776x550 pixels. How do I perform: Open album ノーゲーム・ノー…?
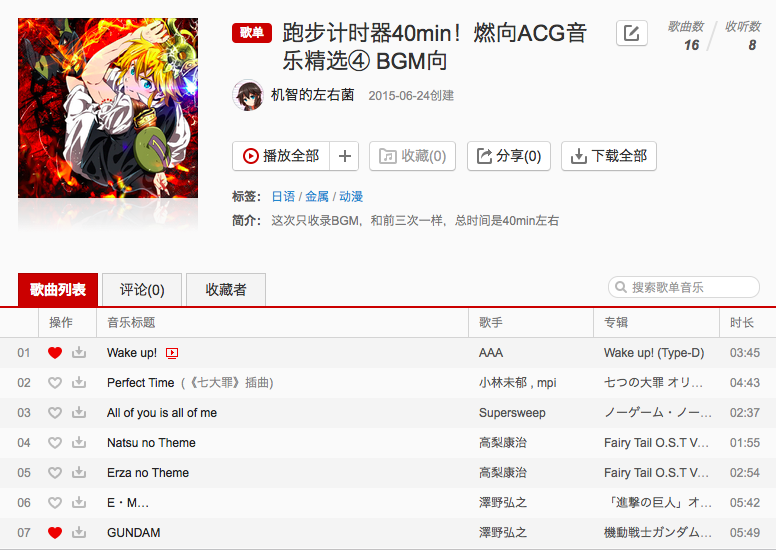point(658,413)
